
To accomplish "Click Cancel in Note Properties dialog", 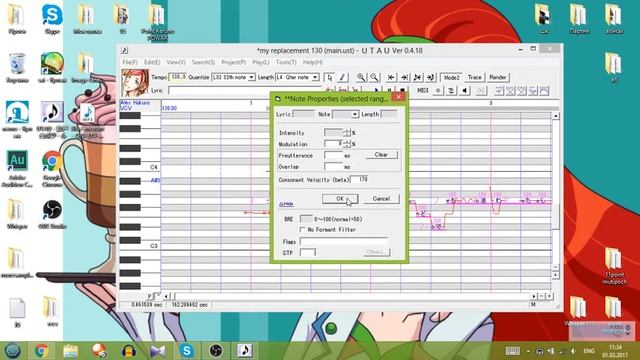I will tap(381, 199).
